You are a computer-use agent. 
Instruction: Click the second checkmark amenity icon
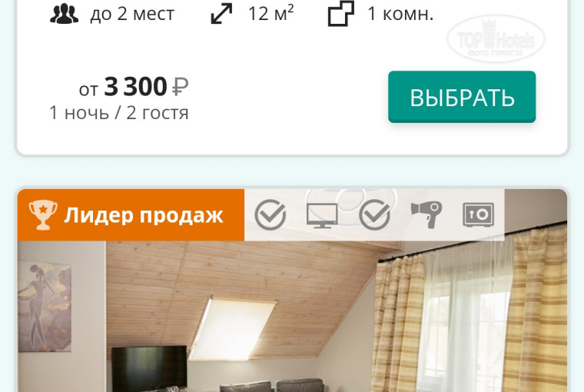tap(375, 214)
